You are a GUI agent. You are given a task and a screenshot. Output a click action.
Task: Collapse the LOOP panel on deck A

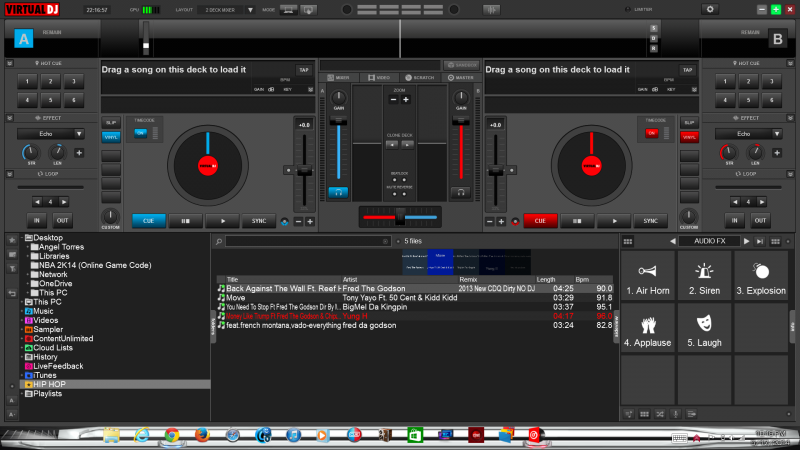point(10,174)
